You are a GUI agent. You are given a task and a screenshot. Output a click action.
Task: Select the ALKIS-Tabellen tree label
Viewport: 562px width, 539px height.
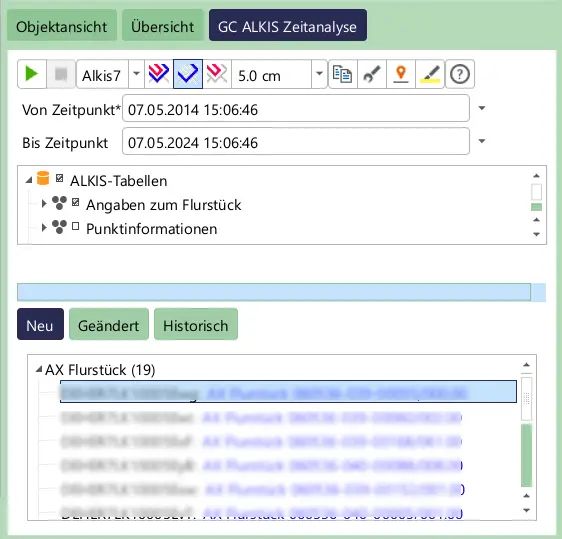pyautogui.click(x=119, y=181)
